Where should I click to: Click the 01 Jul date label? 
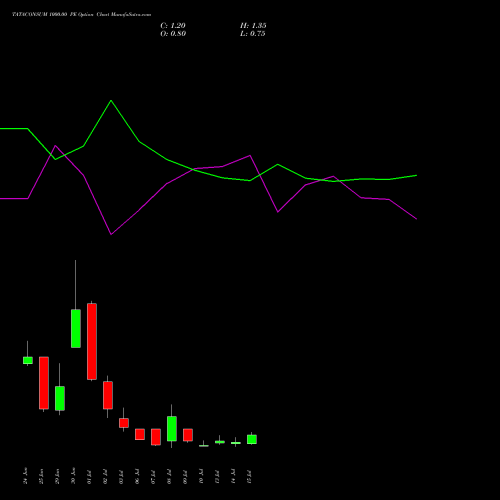(x=89, y=477)
